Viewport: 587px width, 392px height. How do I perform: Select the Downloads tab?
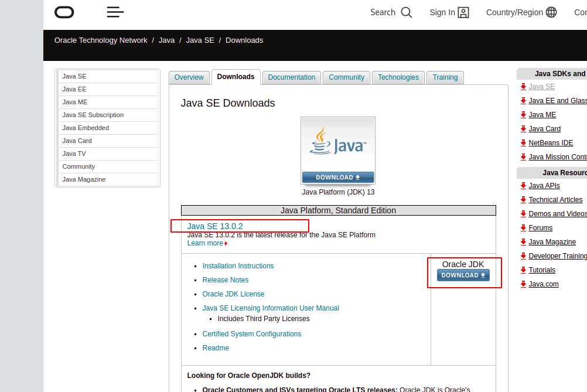tap(236, 77)
